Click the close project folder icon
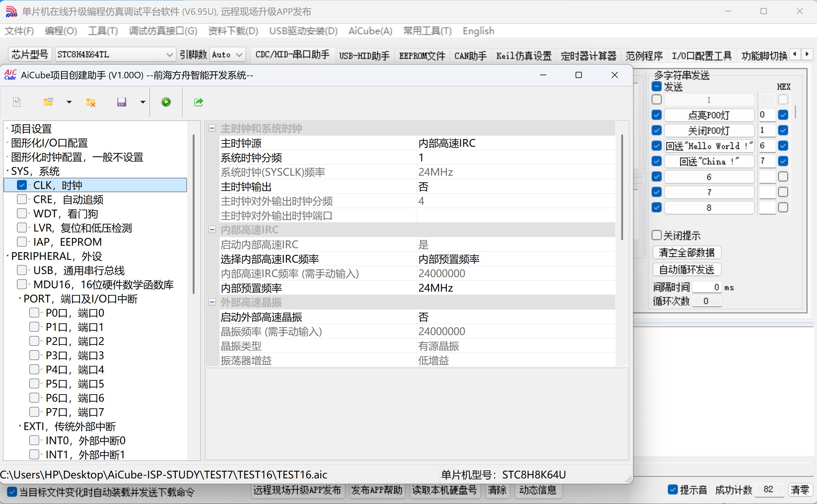Viewport: 817px width, 504px height. click(91, 102)
